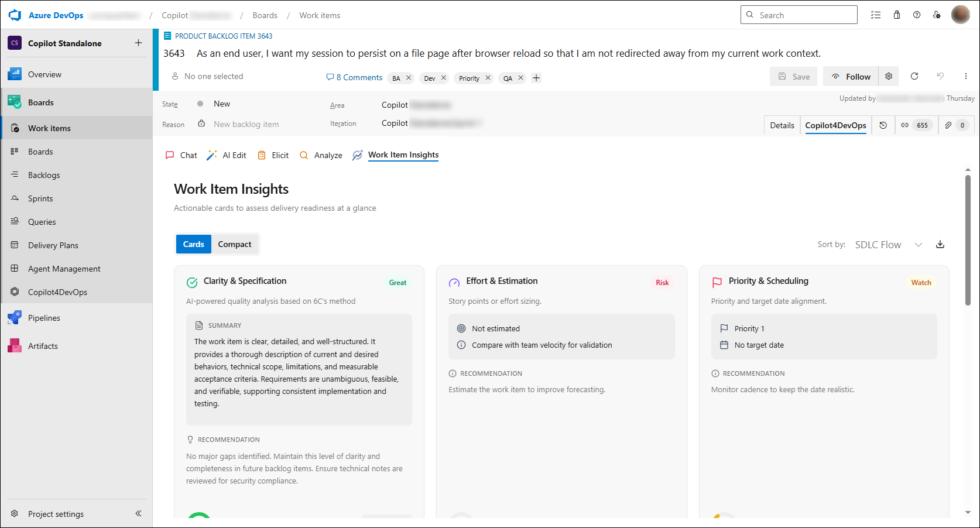Remove the BA tag

[x=409, y=78]
